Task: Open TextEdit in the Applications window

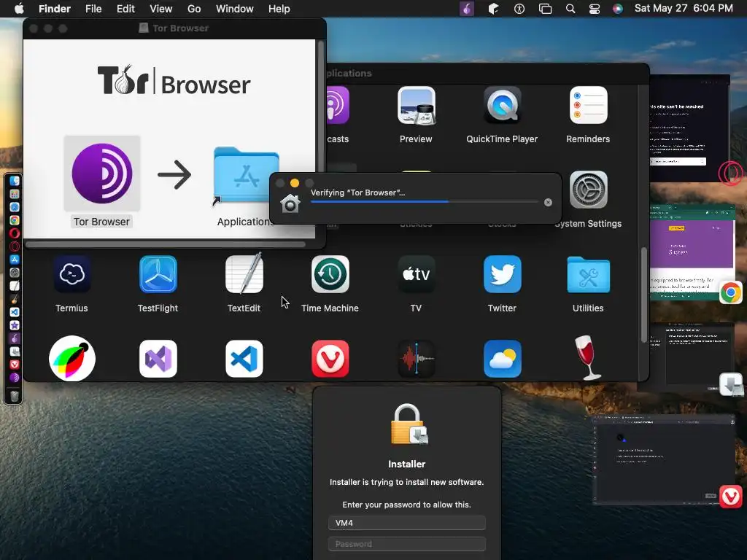Action: (244, 274)
